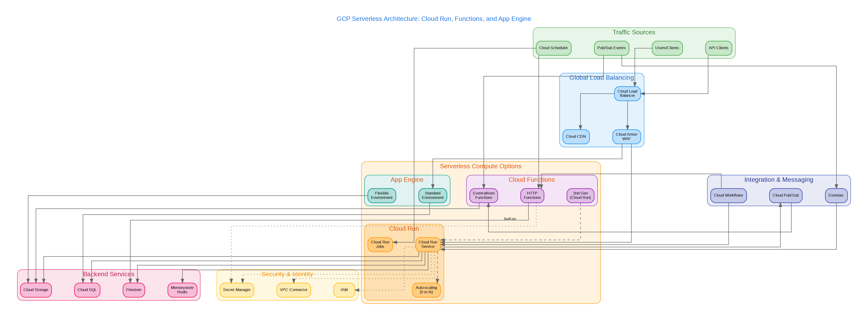Select the Pub/Sub Events node

pyautogui.click(x=611, y=48)
